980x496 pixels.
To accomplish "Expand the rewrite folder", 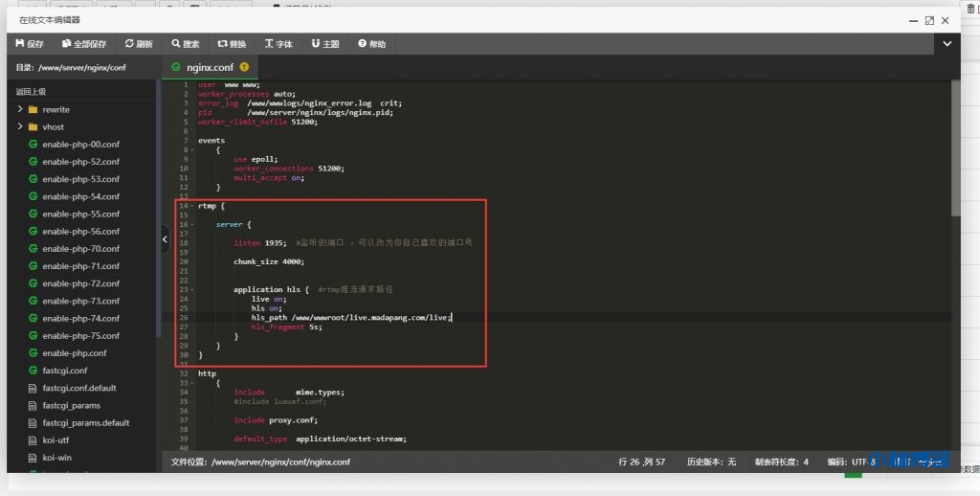I will (x=20, y=109).
